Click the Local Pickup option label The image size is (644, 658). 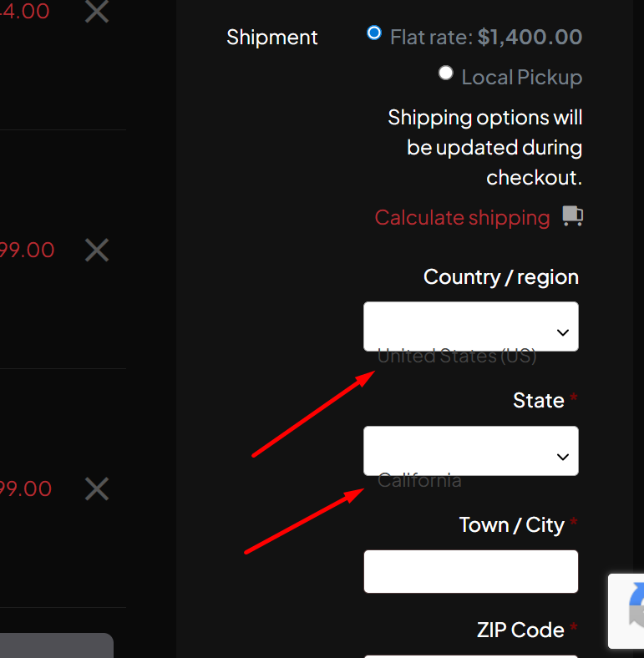[521, 78]
